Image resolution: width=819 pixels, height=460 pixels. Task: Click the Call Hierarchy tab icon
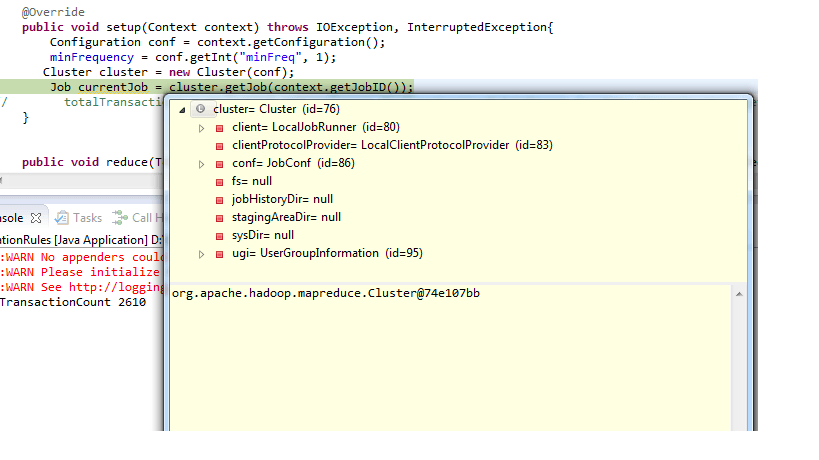(x=120, y=217)
